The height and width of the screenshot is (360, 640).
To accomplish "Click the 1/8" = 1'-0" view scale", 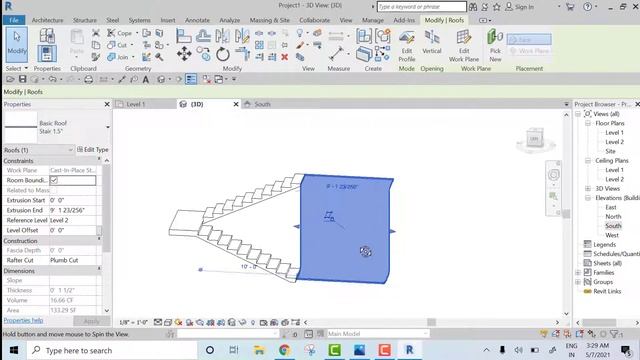I will 133,322.
